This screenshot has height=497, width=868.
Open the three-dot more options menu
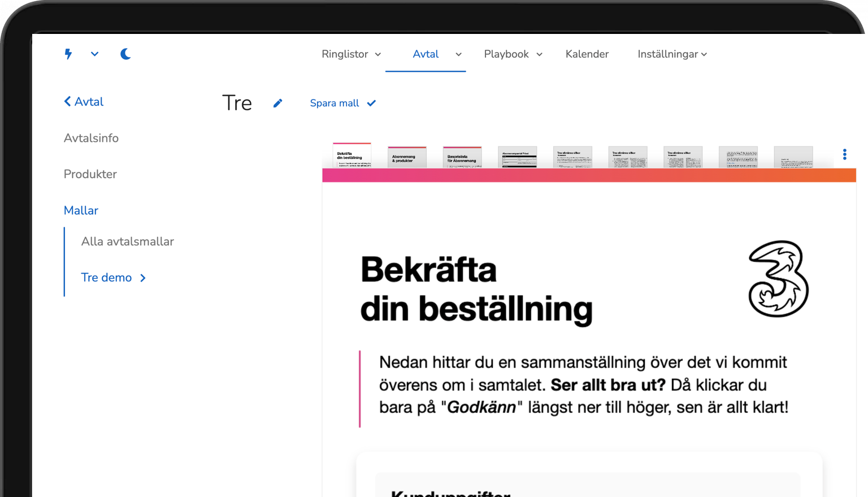[845, 154]
